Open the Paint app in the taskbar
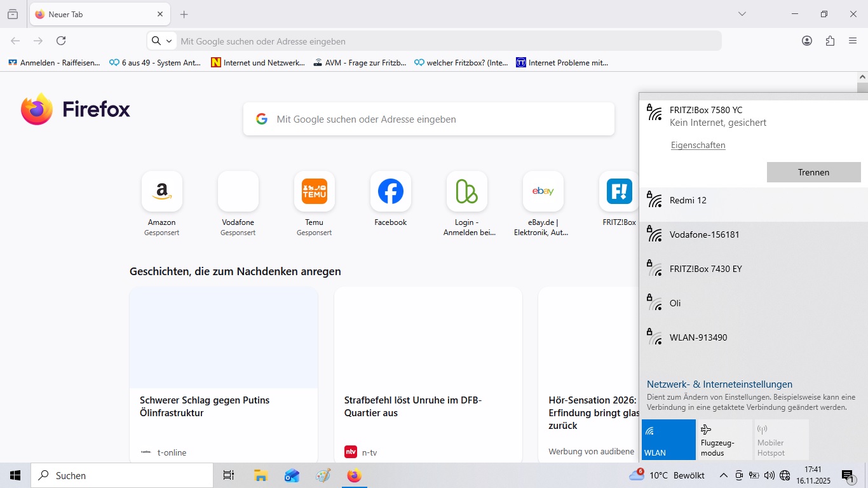Image resolution: width=868 pixels, height=488 pixels. pos(323,475)
